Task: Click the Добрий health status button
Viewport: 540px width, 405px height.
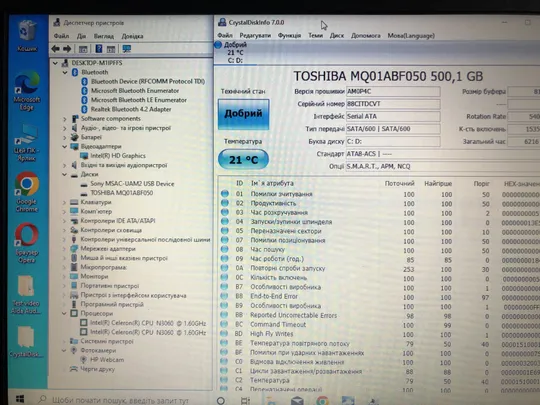Action: tap(243, 114)
